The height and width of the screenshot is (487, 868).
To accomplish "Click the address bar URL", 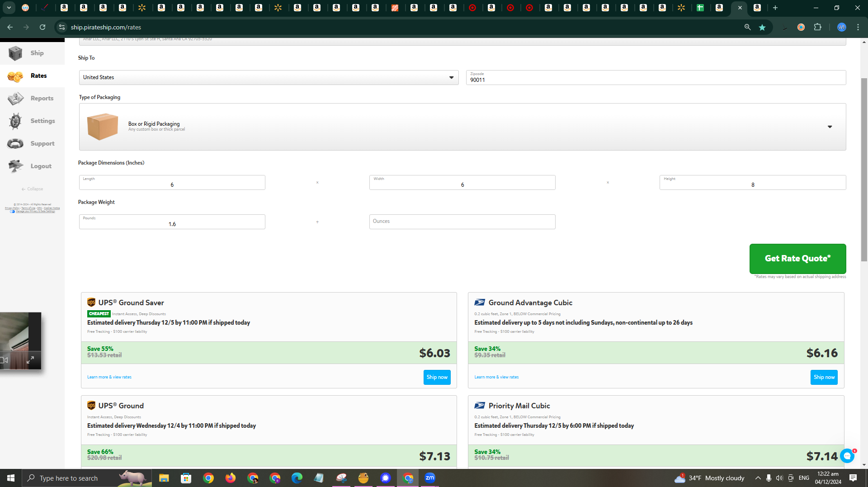I will click(106, 27).
